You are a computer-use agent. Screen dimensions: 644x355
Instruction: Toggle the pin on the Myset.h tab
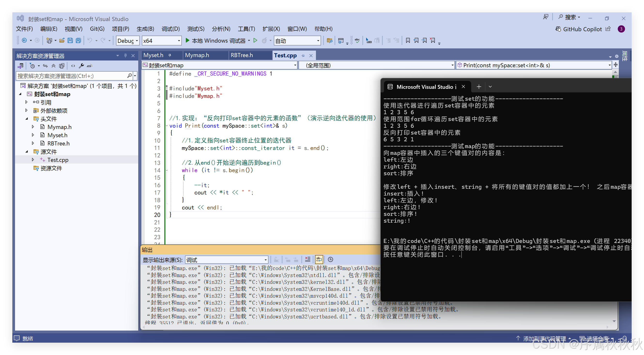click(x=170, y=55)
